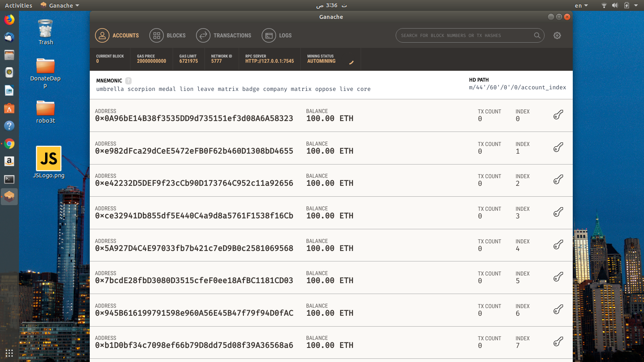This screenshot has height=362, width=644.
Task: Select the DonateDapp folder on desktop
Action: pyautogui.click(x=45, y=73)
